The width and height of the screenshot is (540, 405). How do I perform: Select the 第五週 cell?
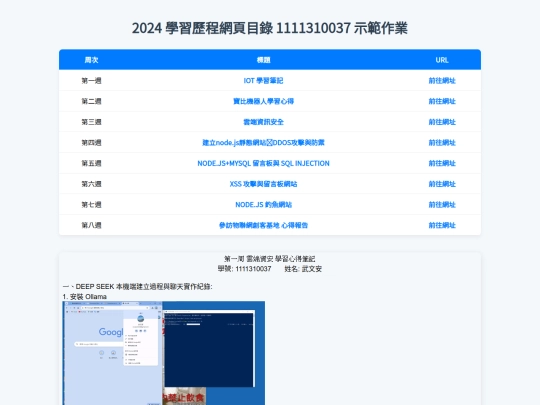91,163
